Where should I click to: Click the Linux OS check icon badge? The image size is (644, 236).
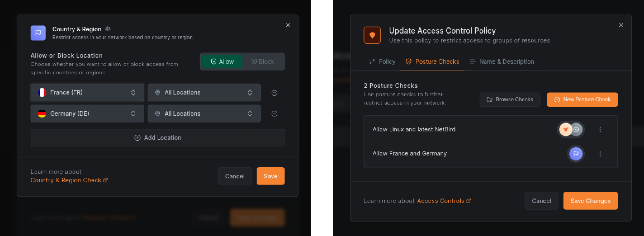(x=565, y=129)
